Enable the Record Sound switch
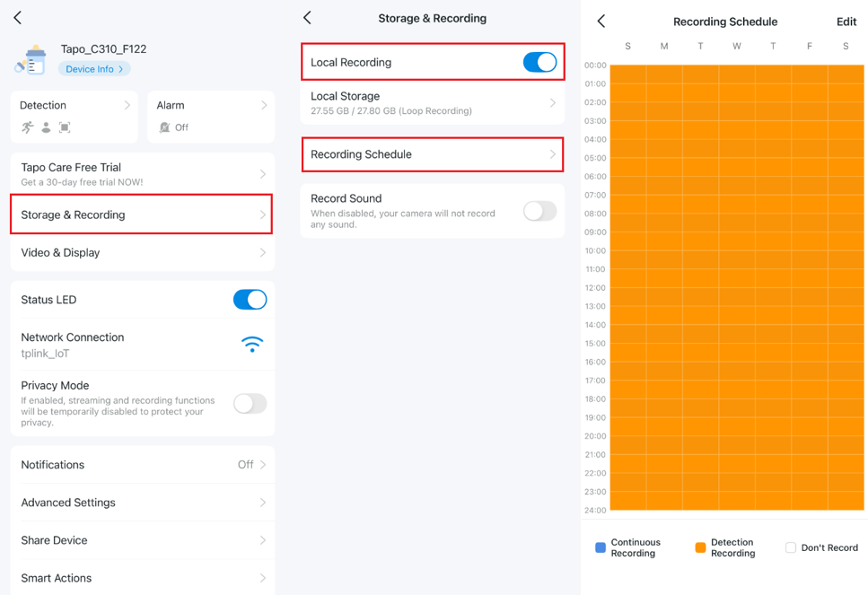Image resolution: width=868 pixels, height=595 pixels. 539,211
